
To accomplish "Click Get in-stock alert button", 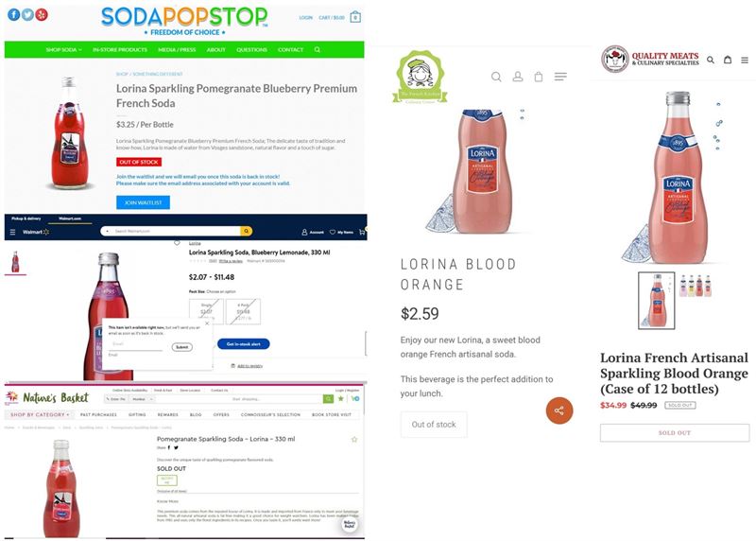I will pos(244,344).
